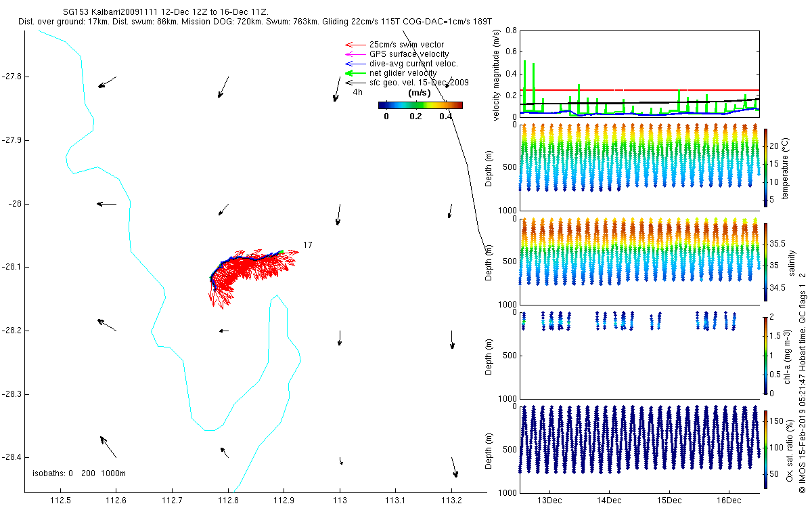This screenshot has height=508, width=812.
Task: Click the Ox. sat. ratio color bar
Action: (765, 448)
